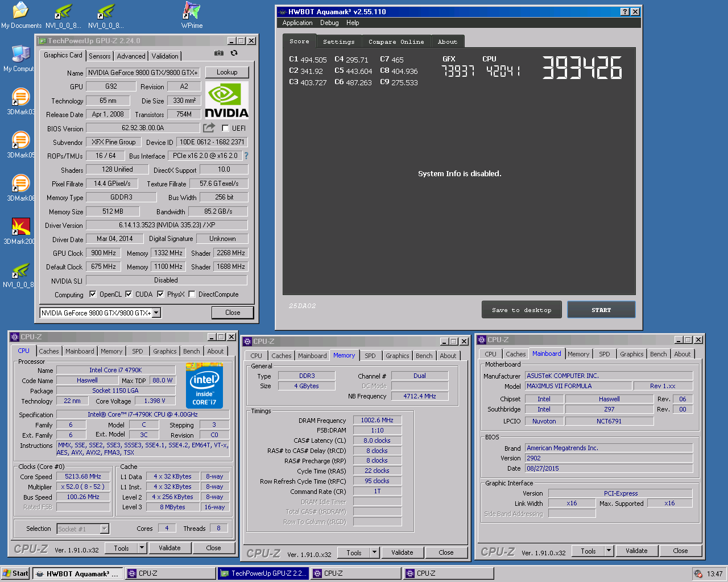
Task: Click the NVIDIA logo in GPU-Z
Action: pos(226,99)
